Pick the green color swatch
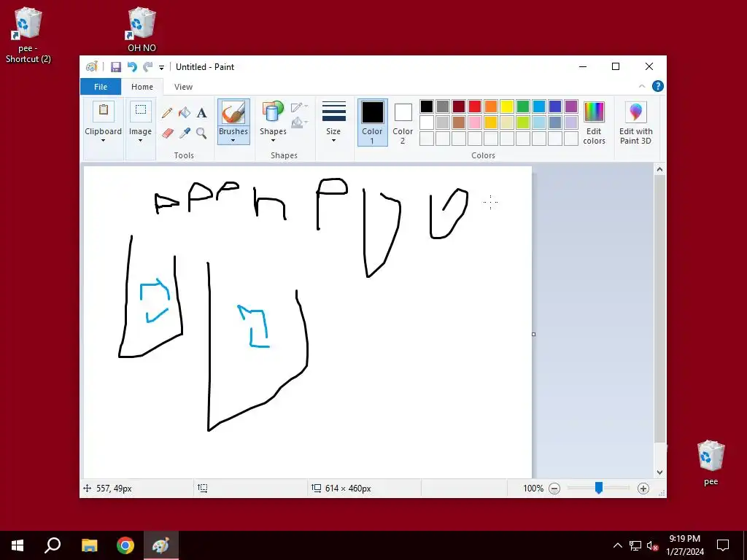The image size is (747, 560). tap(523, 106)
